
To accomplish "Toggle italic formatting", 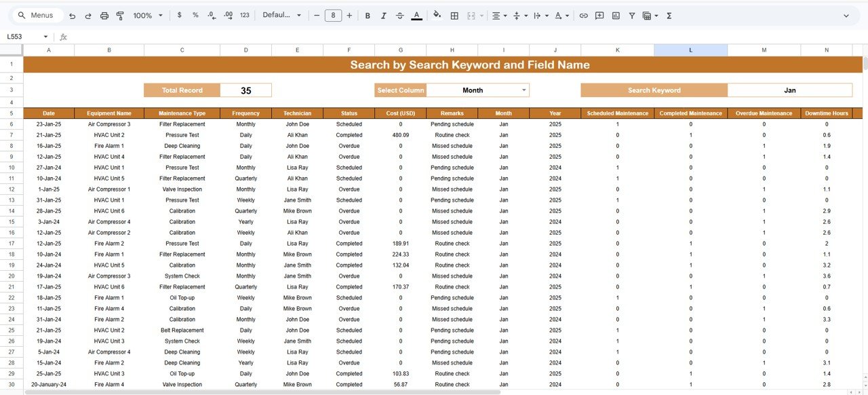I will [x=383, y=15].
